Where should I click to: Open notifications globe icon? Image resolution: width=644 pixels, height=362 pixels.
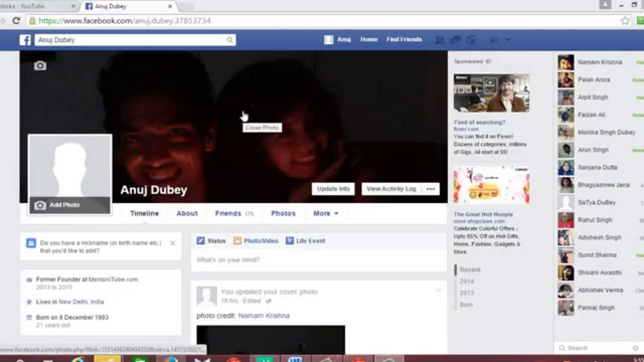tap(471, 40)
